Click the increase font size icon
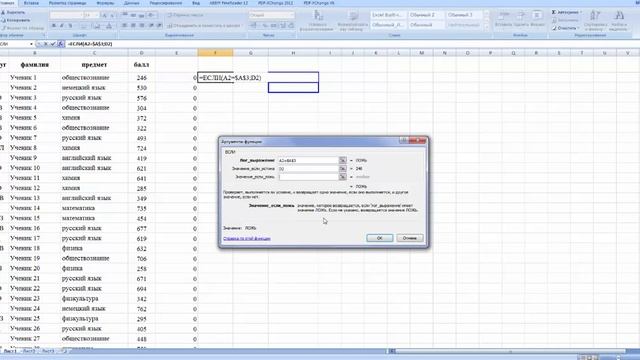 click(x=104, y=15)
